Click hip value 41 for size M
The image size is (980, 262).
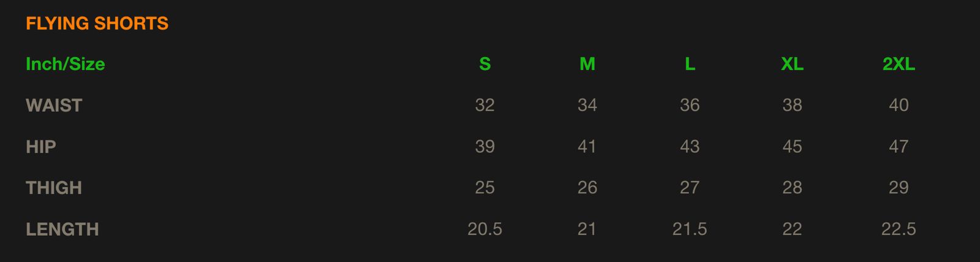pyautogui.click(x=587, y=147)
